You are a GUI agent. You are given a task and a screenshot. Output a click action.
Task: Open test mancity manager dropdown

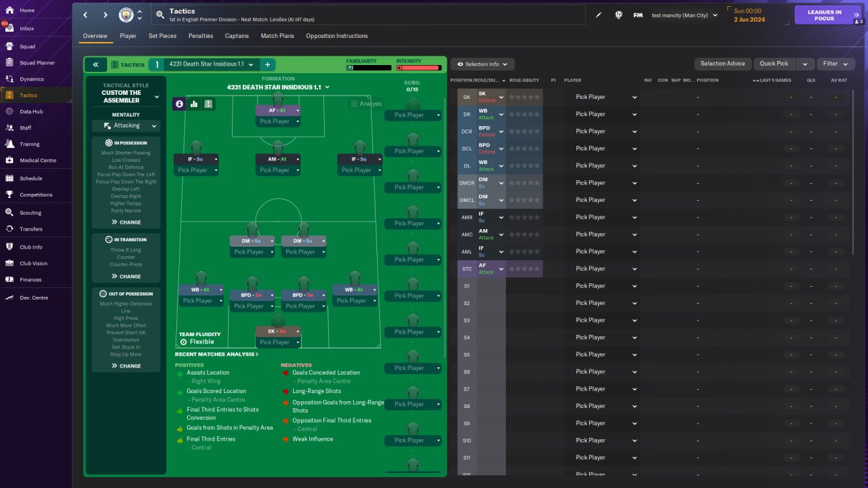point(684,15)
